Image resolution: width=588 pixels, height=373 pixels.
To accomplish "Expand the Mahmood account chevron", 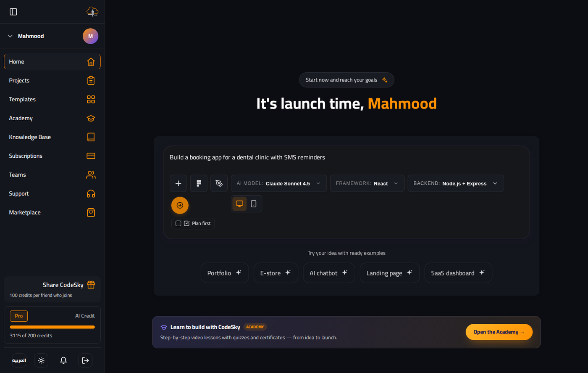I will coord(10,36).
